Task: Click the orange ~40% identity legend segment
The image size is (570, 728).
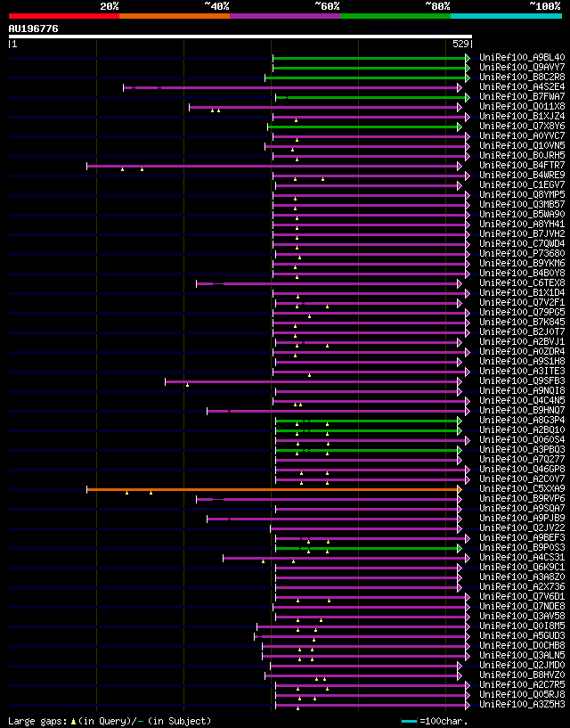Action: click(175, 16)
